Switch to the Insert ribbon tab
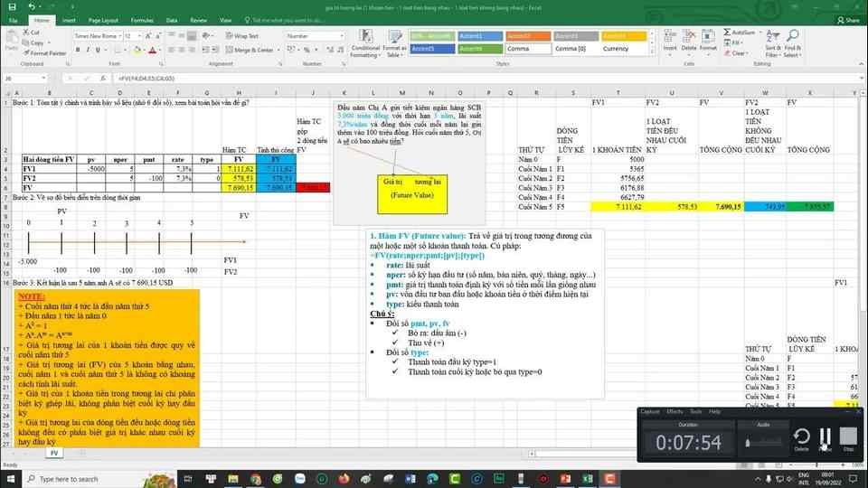The width and height of the screenshot is (868, 488). coord(69,21)
